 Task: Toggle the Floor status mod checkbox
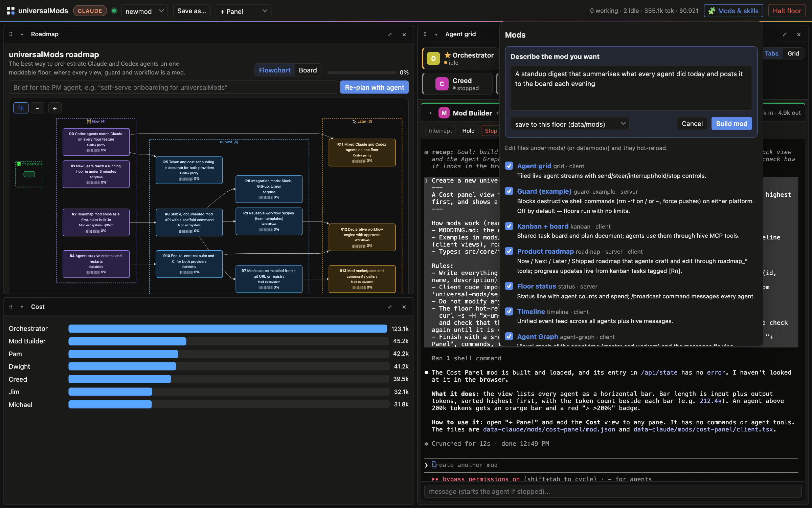click(x=509, y=286)
